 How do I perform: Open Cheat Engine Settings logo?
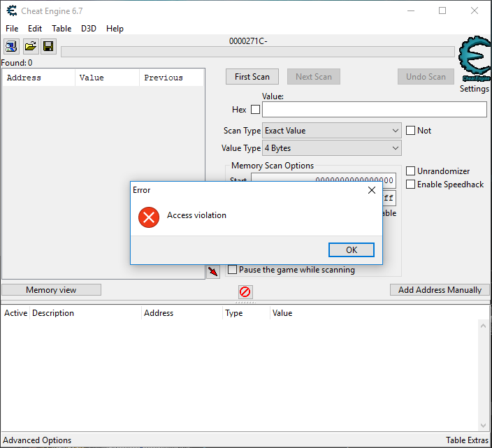point(475,58)
